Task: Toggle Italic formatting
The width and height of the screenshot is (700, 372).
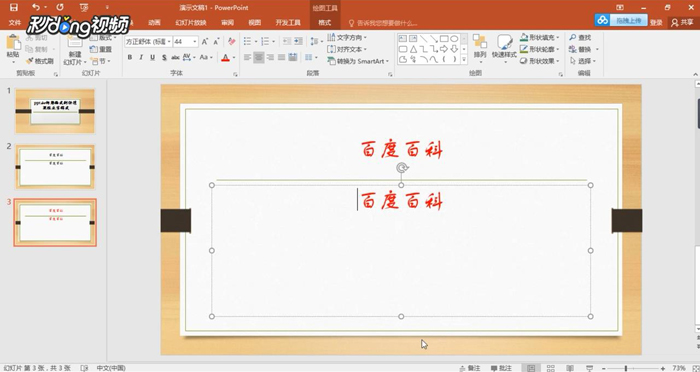Action: (x=141, y=57)
